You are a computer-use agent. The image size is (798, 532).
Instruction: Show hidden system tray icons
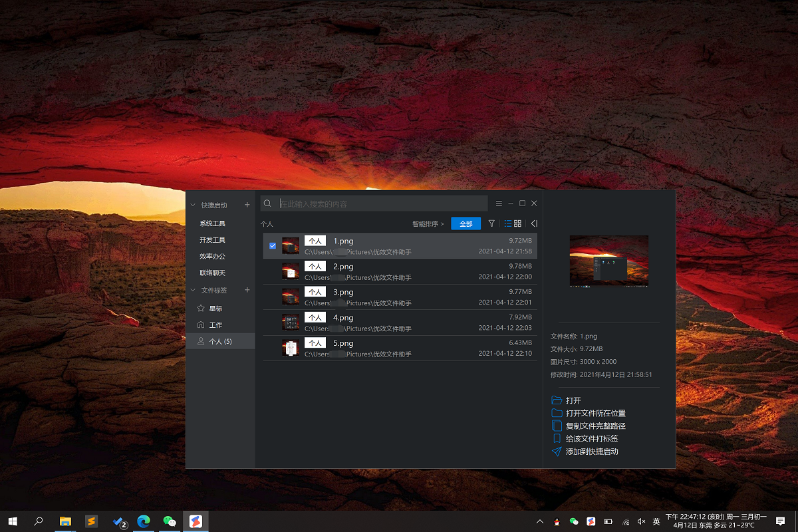[540, 521]
